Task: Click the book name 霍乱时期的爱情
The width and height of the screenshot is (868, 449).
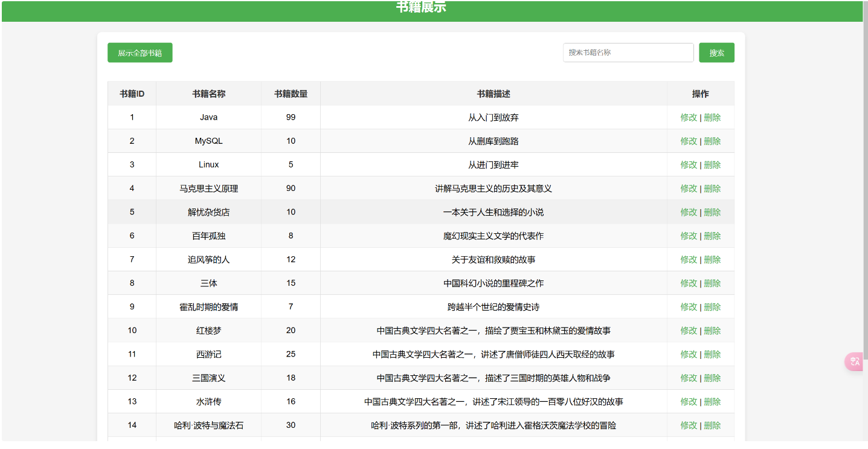Action: click(209, 307)
